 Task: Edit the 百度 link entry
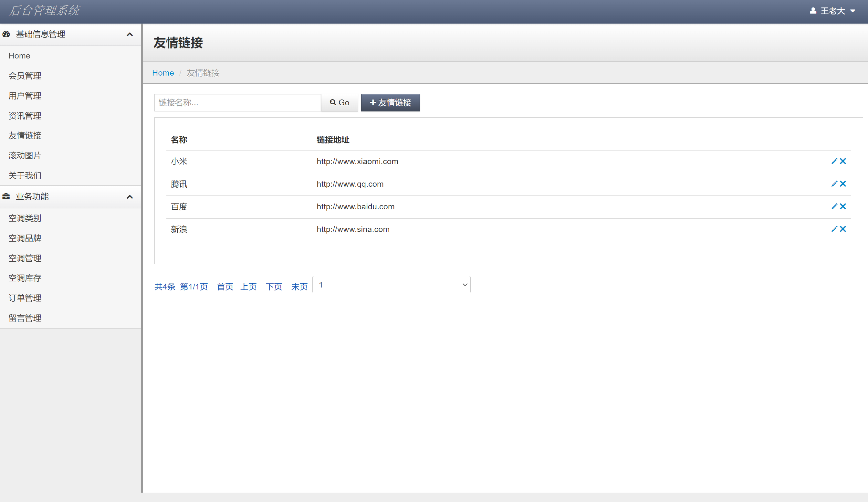pyautogui.click(x=834, y=206)
